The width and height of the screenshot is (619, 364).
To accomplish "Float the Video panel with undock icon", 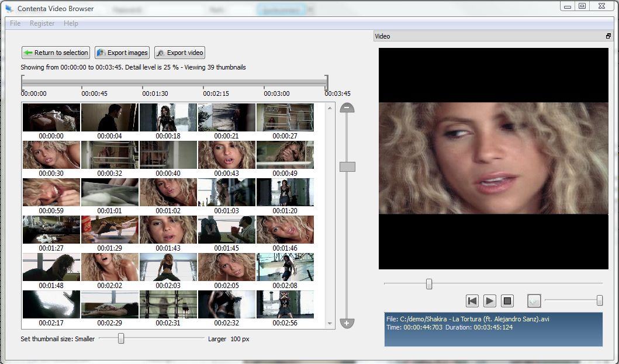I will (608, 36).
